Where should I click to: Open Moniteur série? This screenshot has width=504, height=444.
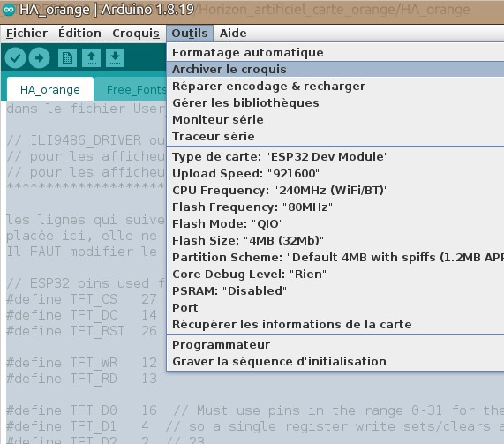click(335, 119)
